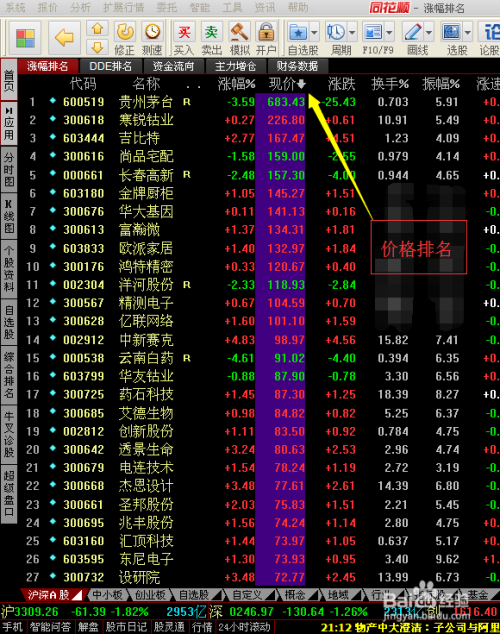
Task: Click the colorful home grid icon
Action: coord(25,38)
